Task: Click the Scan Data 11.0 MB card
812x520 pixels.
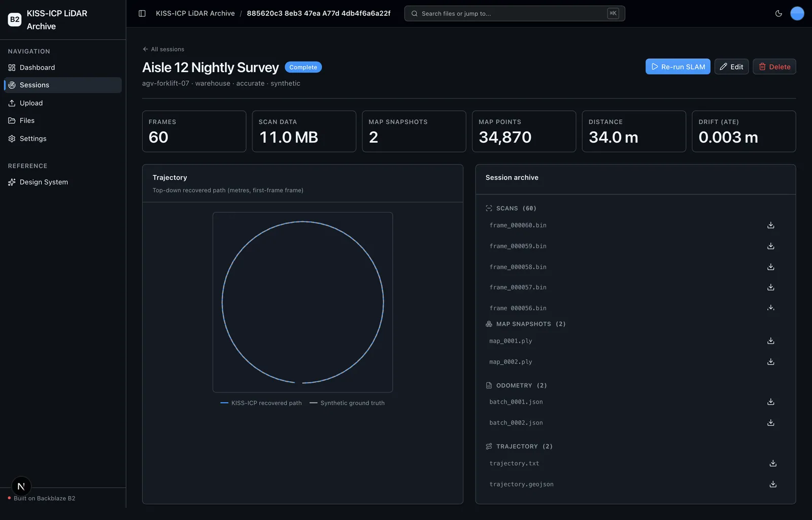Action: click(304, 131)
